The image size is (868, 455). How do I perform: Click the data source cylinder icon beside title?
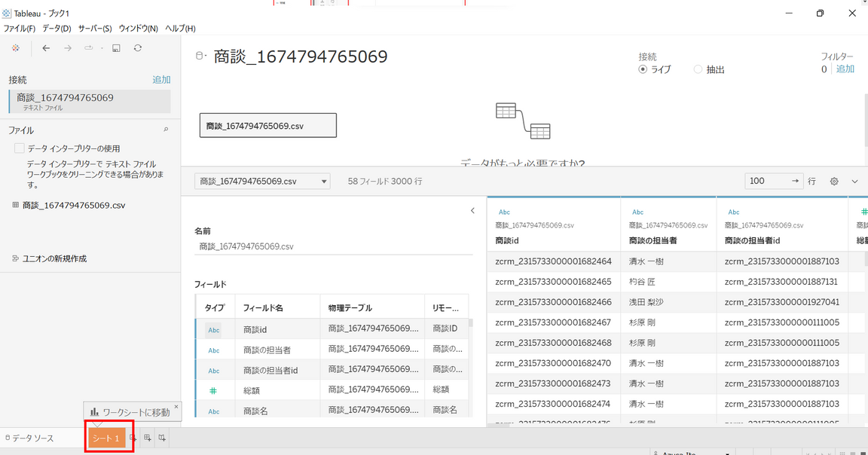pyautogui.click(x=200, y=56)
